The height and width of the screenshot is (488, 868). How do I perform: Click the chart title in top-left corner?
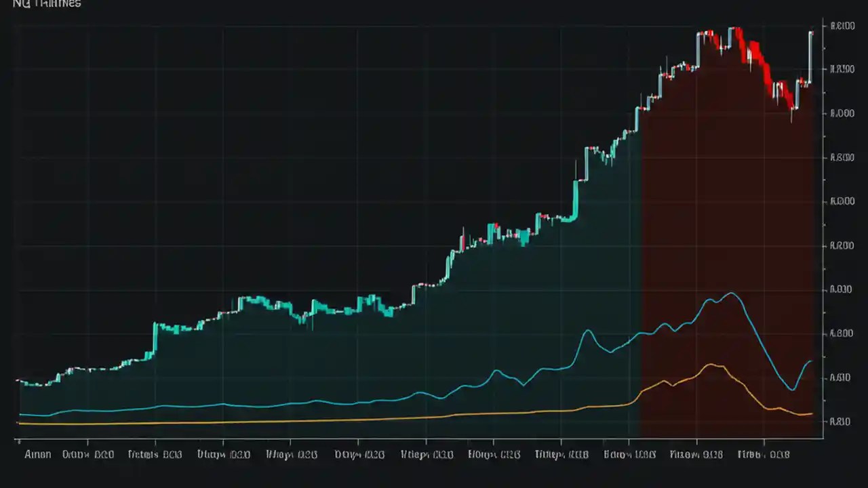(46, 5)
